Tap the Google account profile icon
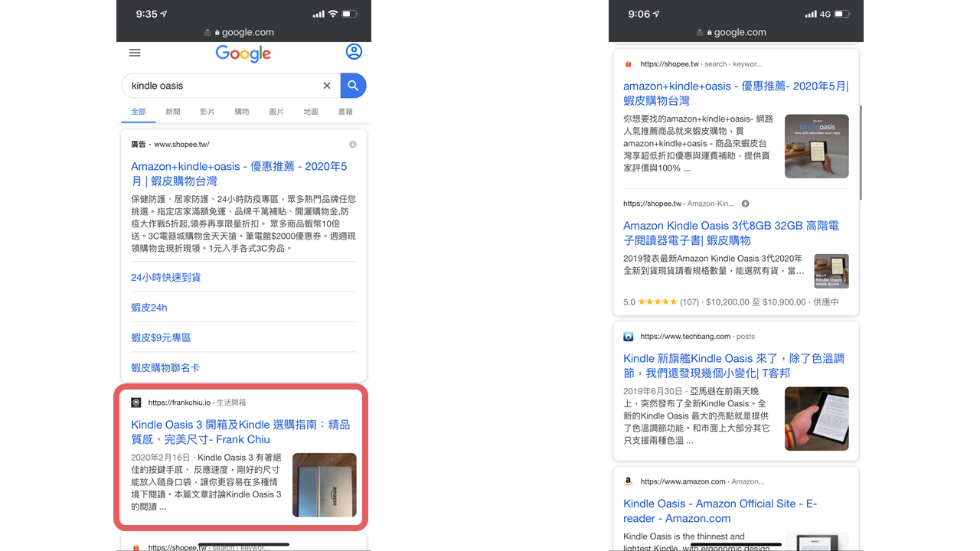Screen dimensions: 980x551 (354, 52)
